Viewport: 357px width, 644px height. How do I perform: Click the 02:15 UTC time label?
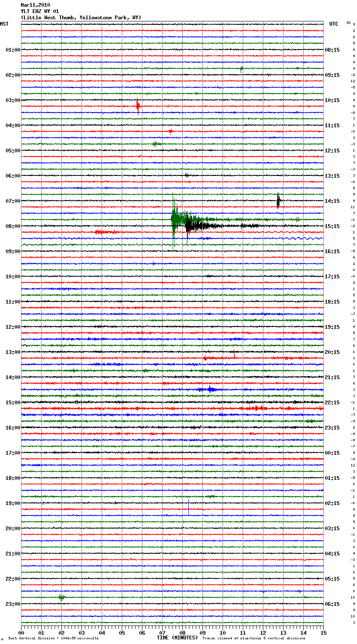(332, 503)
